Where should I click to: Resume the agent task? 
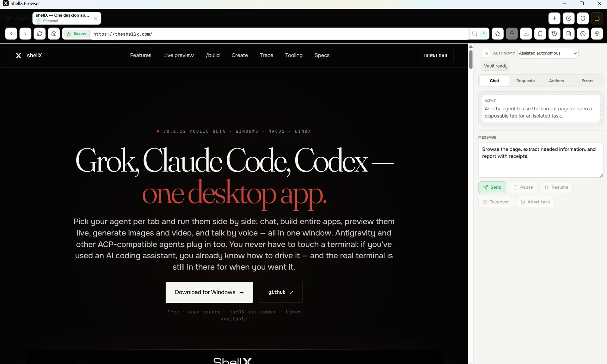pyautogui.click(x=556, y=187)
